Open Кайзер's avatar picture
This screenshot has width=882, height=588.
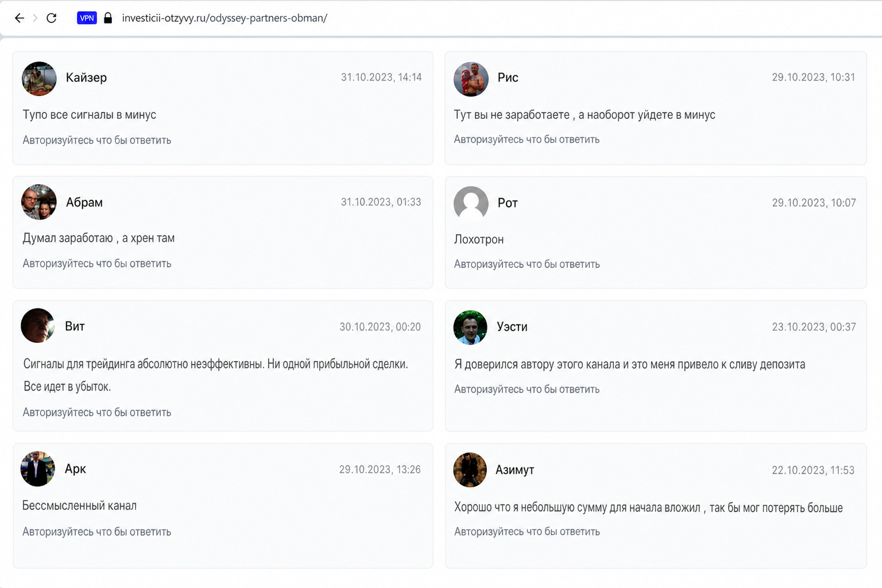point(39,79)
